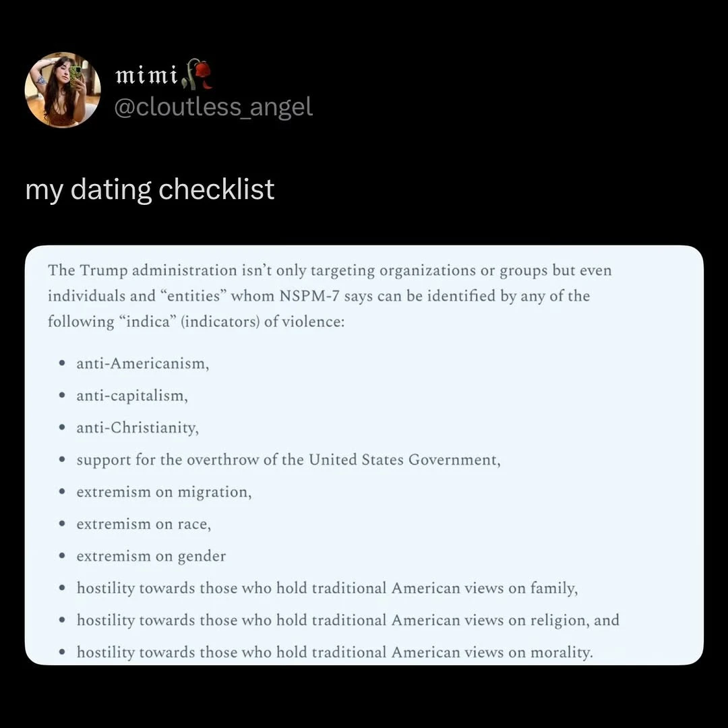Select the "extremism on migration" bullet item
Image resolution: width=728 pixels, height=728 pixels.
click(164, 492)
